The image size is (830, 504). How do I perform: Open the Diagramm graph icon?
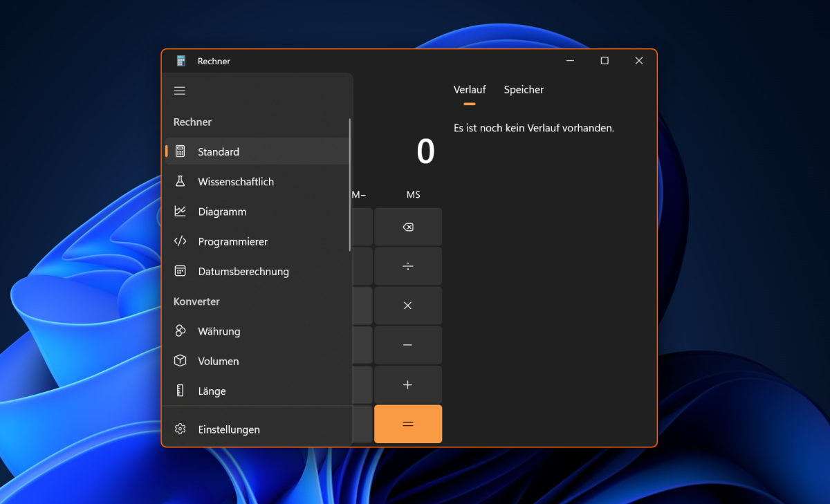(180, 212)
